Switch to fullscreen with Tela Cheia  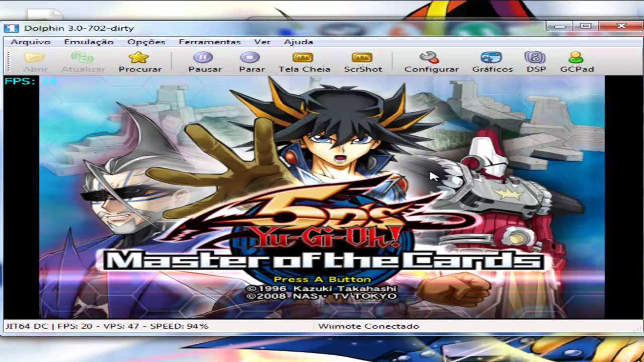click(x=304, y=62)
